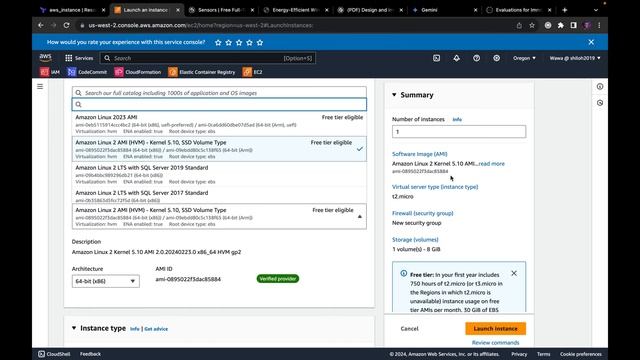Viewport: 640px width, 360px height.
Task: Open the info panel icon on right edge
Action: coord(600,87)
